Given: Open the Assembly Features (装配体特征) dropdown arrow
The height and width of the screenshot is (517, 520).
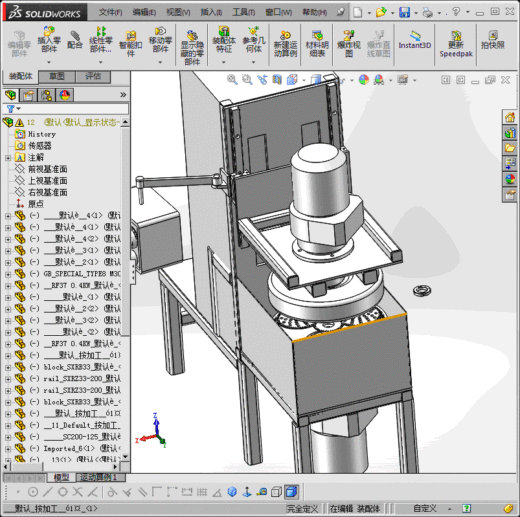Looking at the screenshot, I should pyautogui.click(x=224, y=62).
